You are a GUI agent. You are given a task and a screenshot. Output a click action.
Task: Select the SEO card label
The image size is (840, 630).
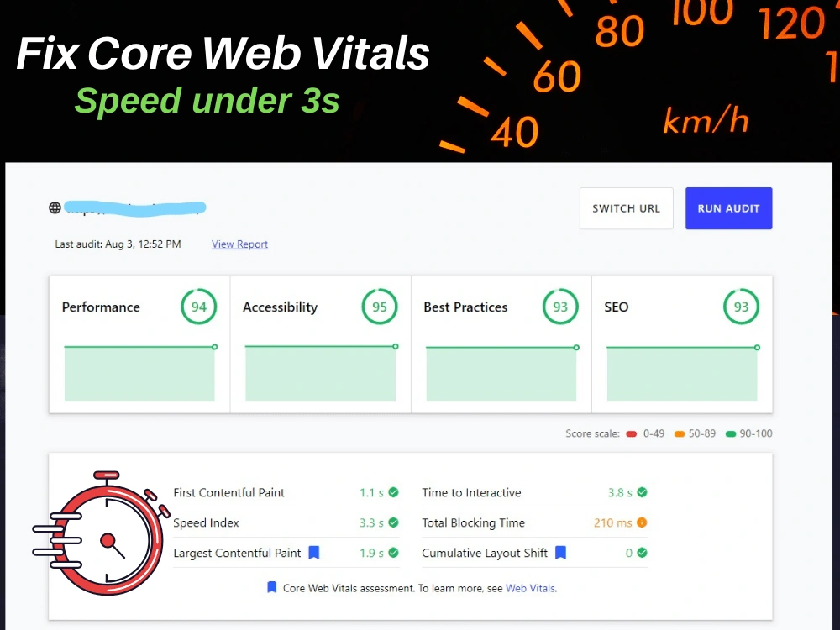pyautogui.click(x=616, y=307)
